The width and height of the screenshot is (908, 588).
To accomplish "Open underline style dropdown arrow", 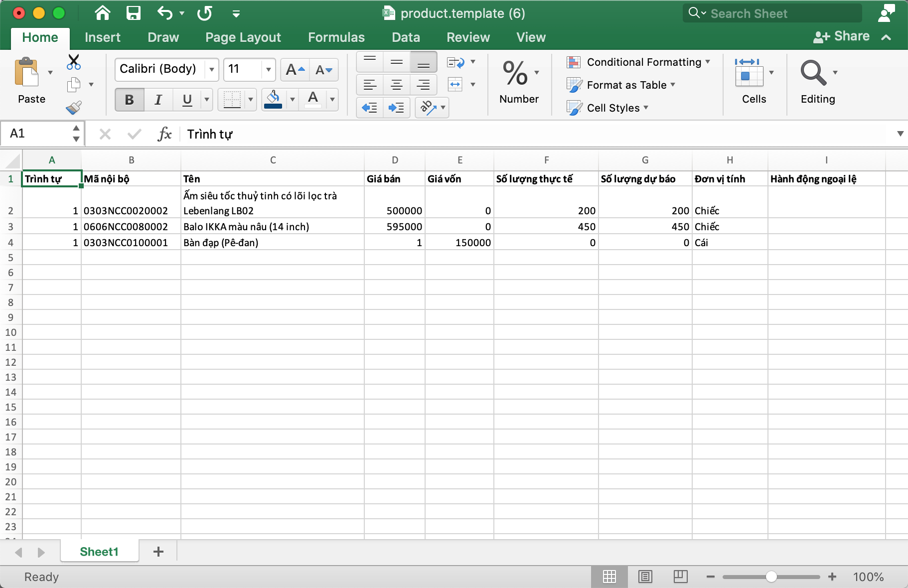I will pos(207,100).
